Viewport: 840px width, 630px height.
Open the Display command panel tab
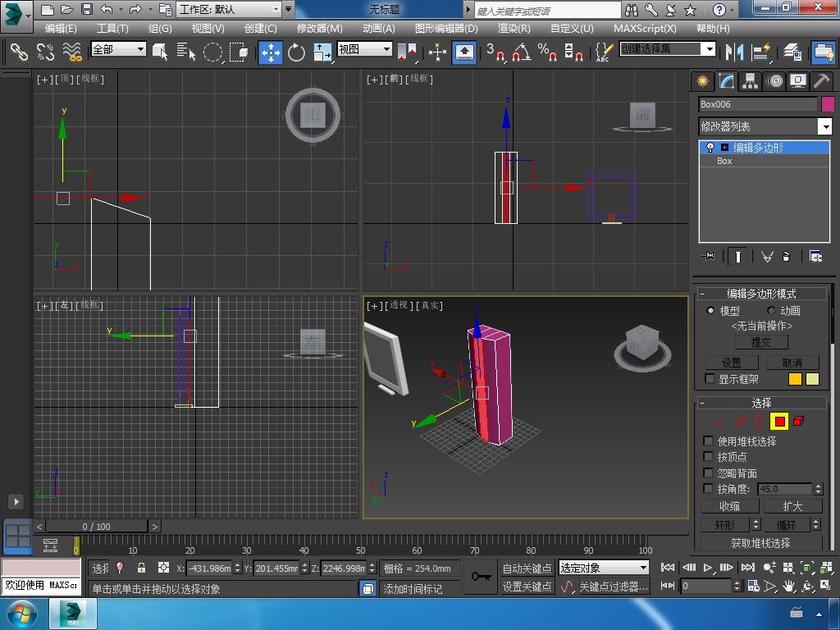(x=797, y=81)
